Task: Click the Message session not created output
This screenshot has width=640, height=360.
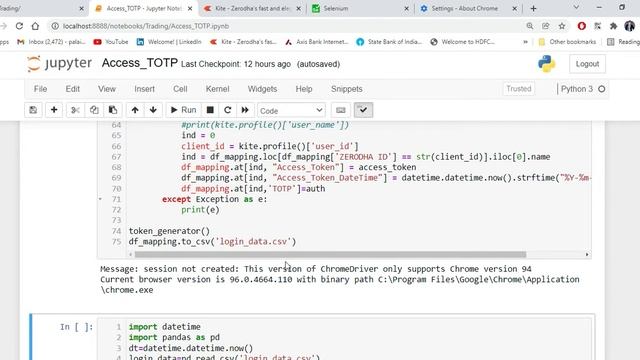Action: point(316,269)
